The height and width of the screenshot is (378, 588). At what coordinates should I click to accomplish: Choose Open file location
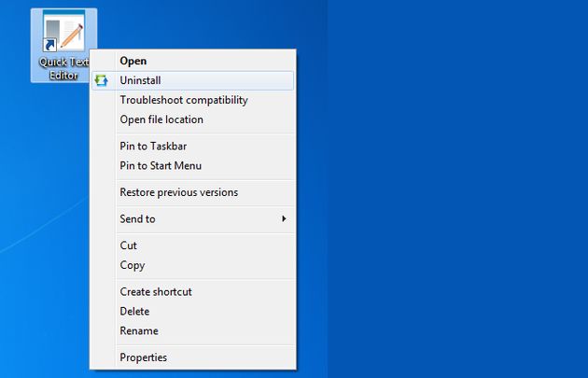(x=192, y=119)
